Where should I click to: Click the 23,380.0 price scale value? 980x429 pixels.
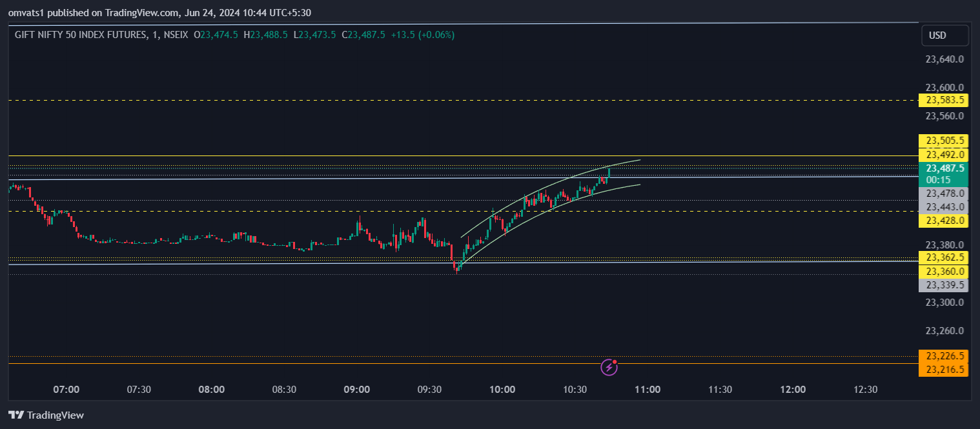(x=944, y=245)
